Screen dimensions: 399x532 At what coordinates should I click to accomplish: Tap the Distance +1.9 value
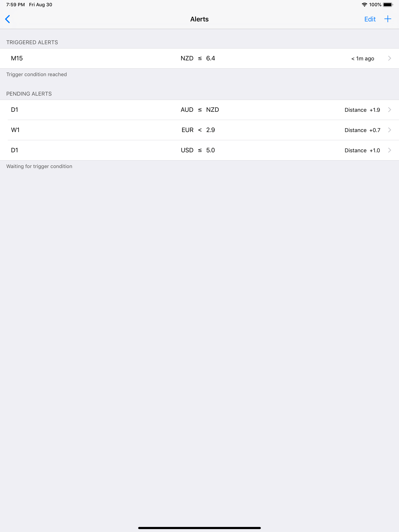362,110
